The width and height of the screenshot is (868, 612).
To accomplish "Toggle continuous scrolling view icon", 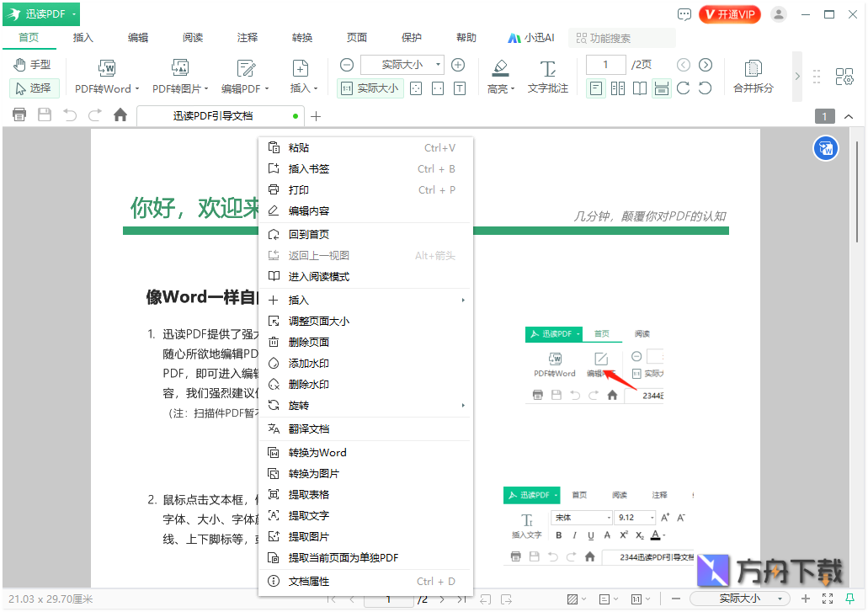I will point(662,88).
